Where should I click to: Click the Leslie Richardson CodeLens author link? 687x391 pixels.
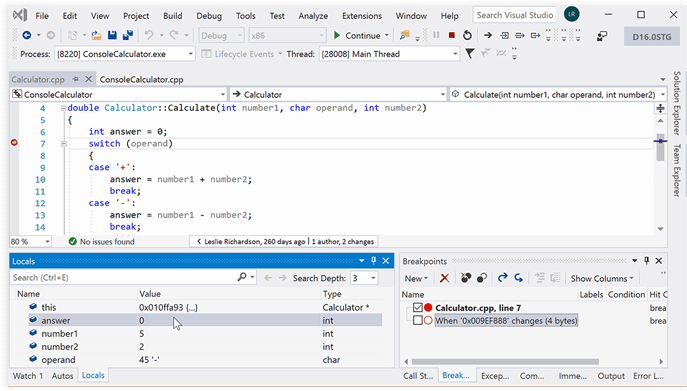255,242
